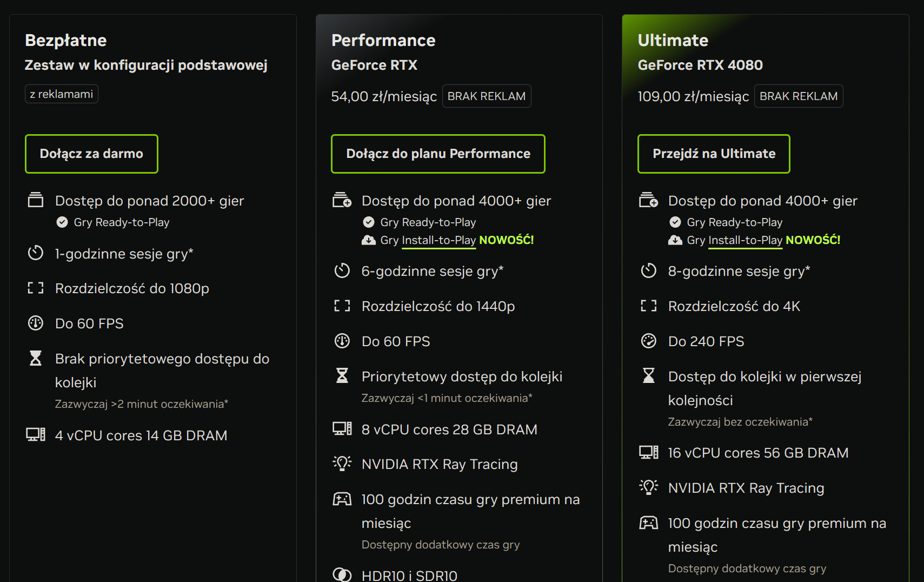Viewport: 924px width, 582px height.
Task: Click the hourglass icon in Performance plan
Action: coord(342,376)
